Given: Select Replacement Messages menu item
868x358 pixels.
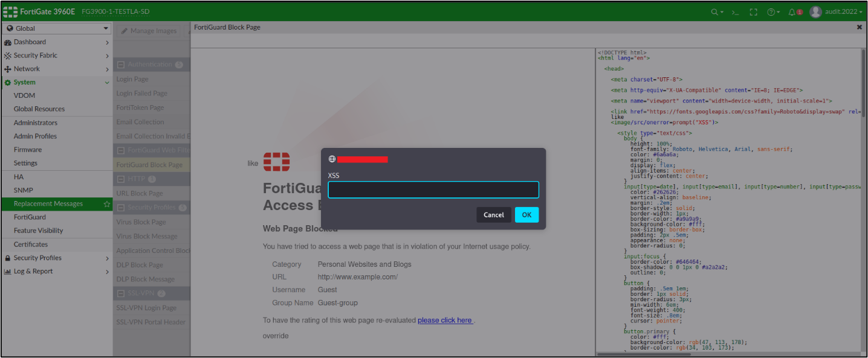Looking at the screenshot, I should point(57,204).
